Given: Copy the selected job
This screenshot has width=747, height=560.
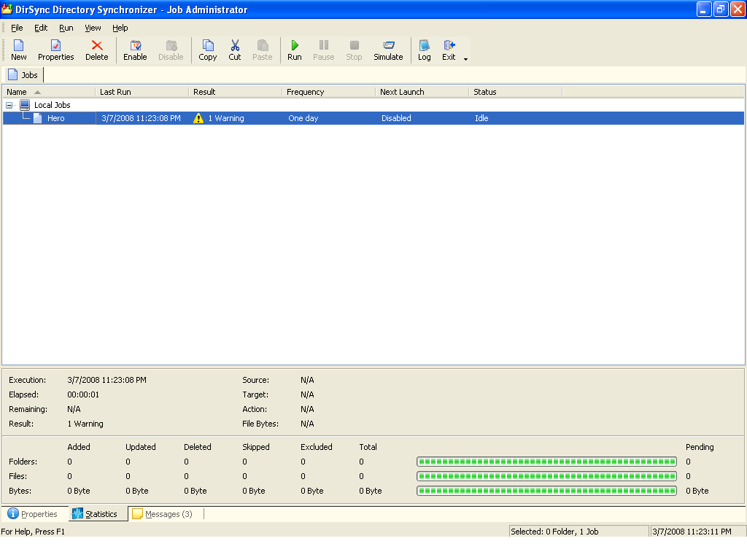Looking at the screenshot, I should tap(208, 50).
